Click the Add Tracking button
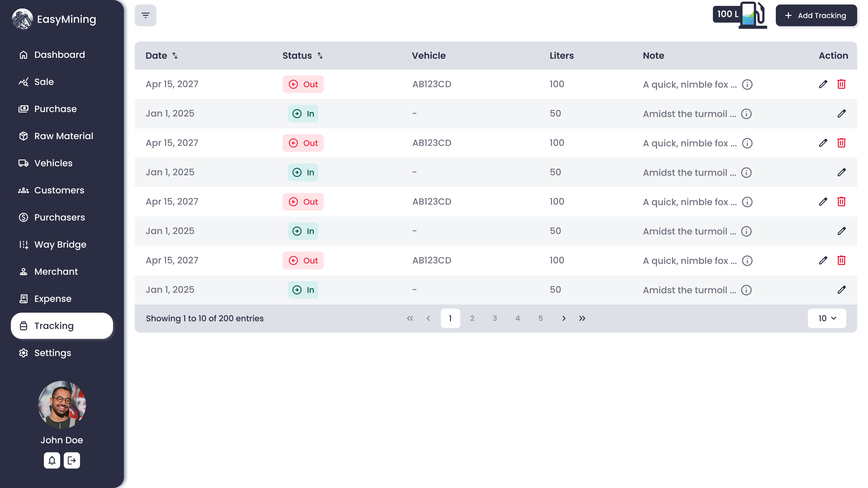 (x=816, y=15)
